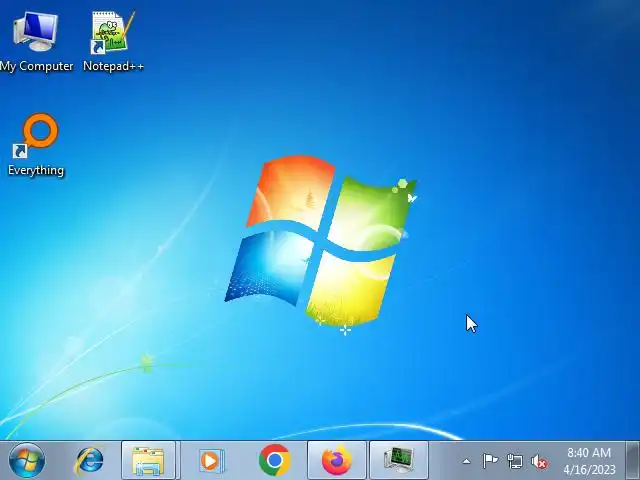Launch Internet Explorer from the taskbar
The height and width of the screenshot is (480, 640).
pos(89,460)
